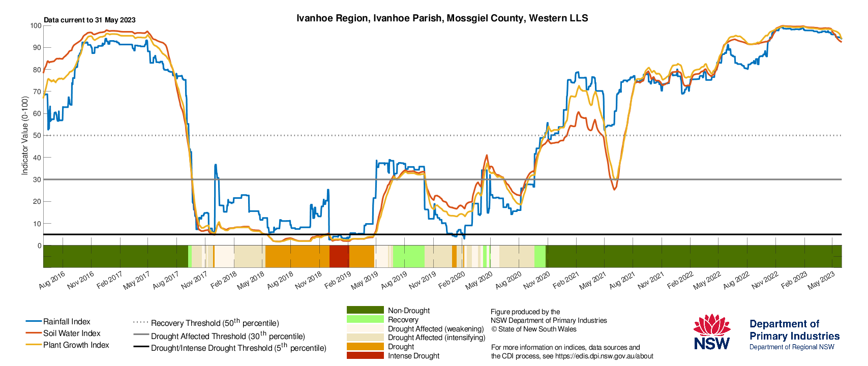Click the Aug 2020 x-axis label
Screen dimensions: 868x366
tap(508, 280)
